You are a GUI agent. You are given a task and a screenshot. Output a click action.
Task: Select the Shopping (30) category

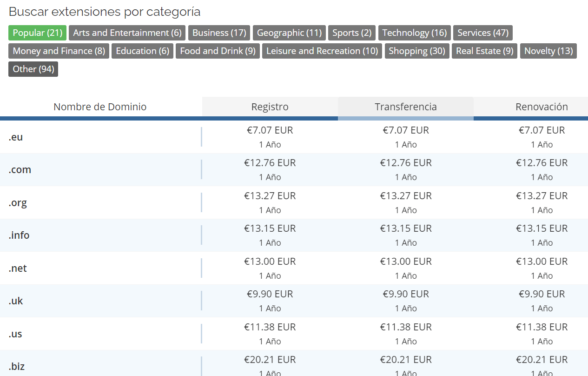[x=417, y=51]
